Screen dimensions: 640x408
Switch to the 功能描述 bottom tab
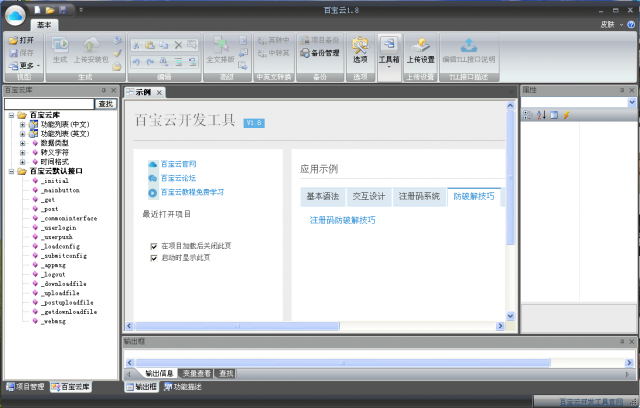point(183,387)
